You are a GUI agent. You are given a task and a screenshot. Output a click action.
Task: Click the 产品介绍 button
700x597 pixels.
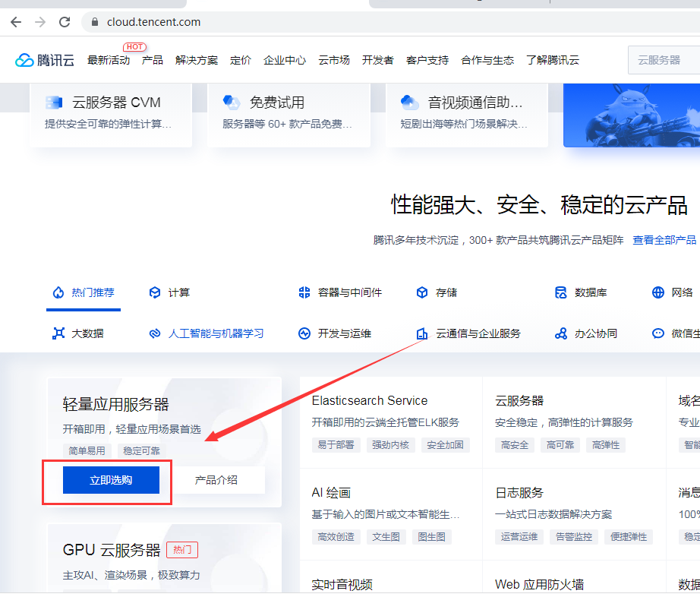216,480
